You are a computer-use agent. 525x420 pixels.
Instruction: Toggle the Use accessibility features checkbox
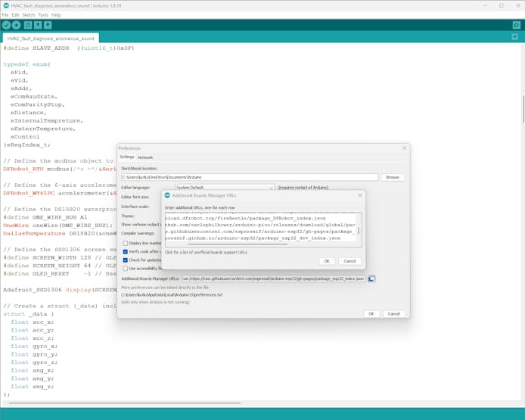click(x=126, y=268)
